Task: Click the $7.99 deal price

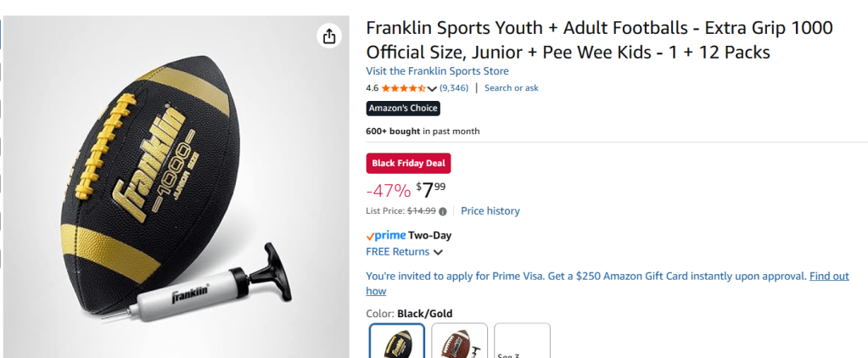Action: pos(430,190)
